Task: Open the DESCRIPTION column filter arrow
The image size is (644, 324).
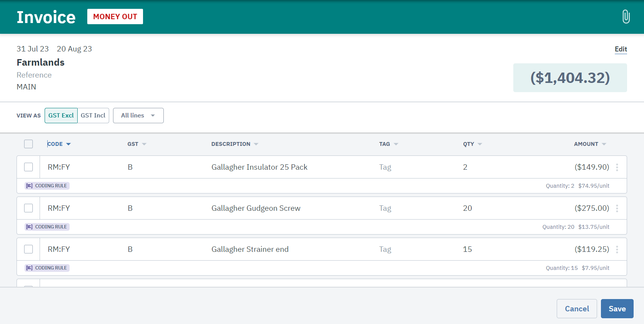Action: click(256, 144)
